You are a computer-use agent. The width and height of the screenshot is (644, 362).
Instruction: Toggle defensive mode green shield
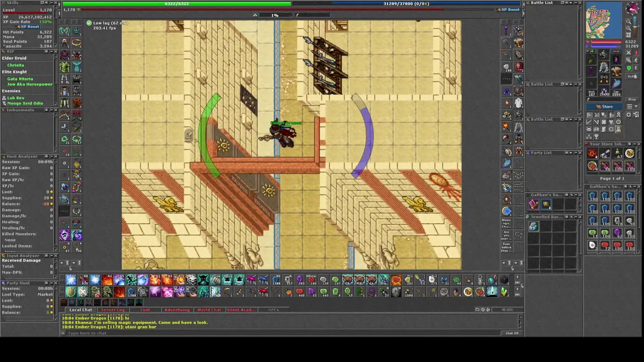628,68
